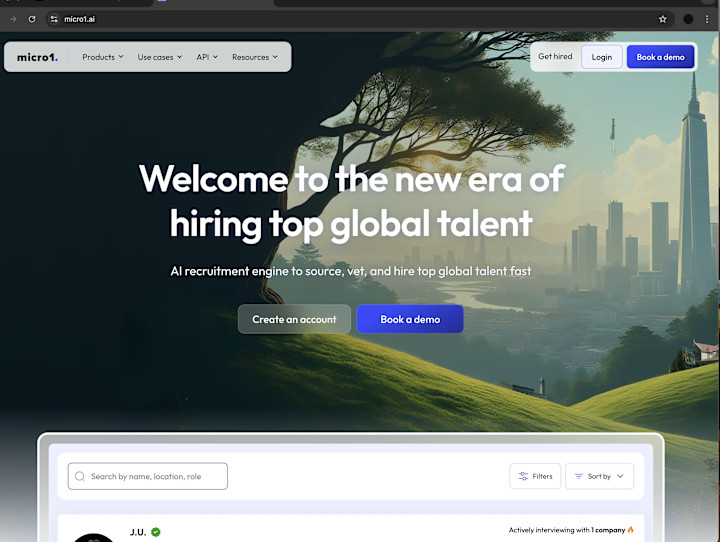
Task: Expand the Products menu
Action: 103,57
